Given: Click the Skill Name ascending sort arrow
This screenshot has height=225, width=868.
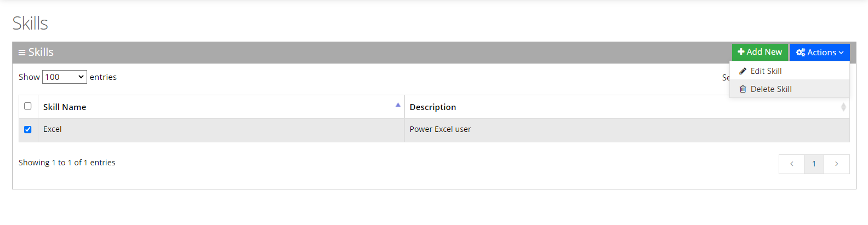Looking at the screenshot, I should tap(398, 105).
